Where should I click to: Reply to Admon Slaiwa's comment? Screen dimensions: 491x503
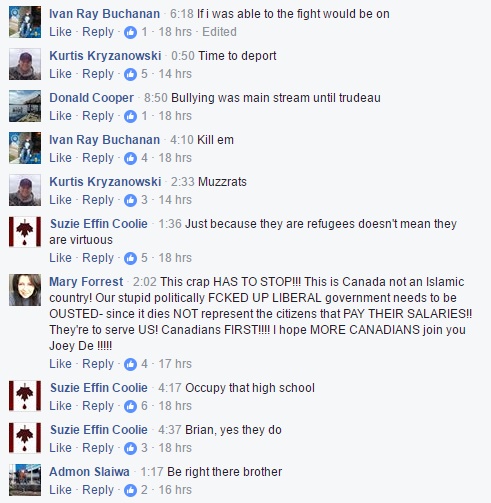tap(98, 490)
